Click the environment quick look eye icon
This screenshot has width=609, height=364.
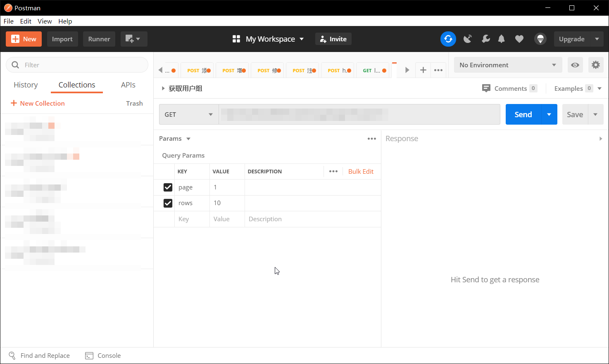pos(575,65)
